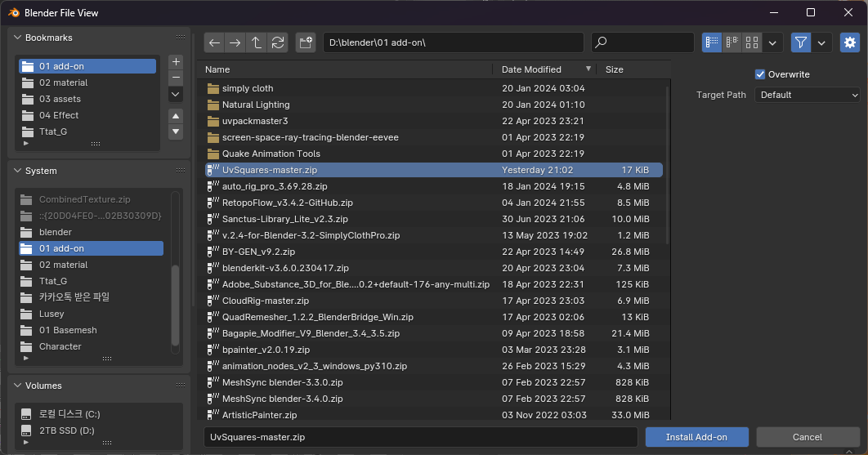This screenshot has height=455, width=868.
Task: Click the directory path field
Action: point(454,42)
